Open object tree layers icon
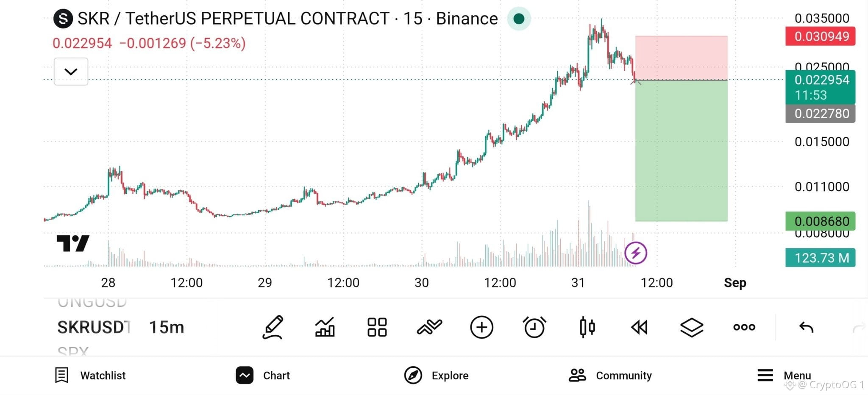 [692, 327]
